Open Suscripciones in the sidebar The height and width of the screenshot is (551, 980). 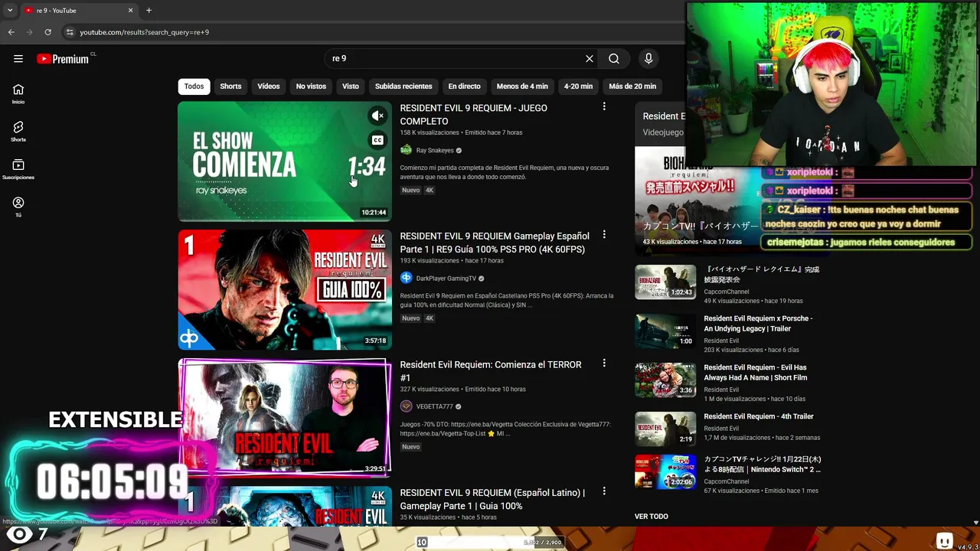coord(18,169)
